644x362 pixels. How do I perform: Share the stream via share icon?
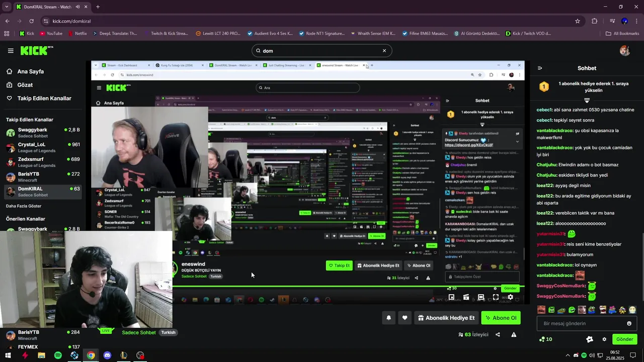point(498,334)
